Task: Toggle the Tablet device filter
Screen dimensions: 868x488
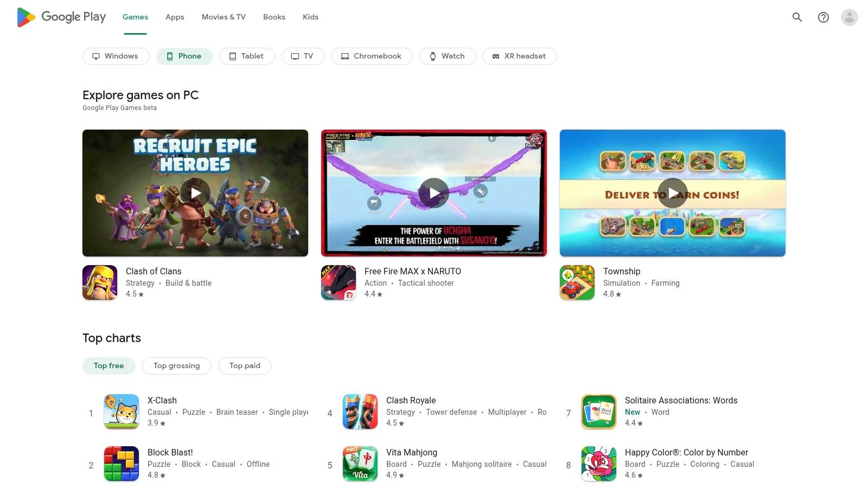Action: coord(247,56)
